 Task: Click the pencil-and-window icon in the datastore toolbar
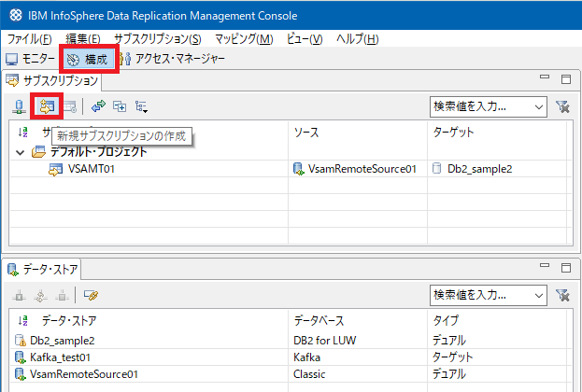(x=91, y=295)
